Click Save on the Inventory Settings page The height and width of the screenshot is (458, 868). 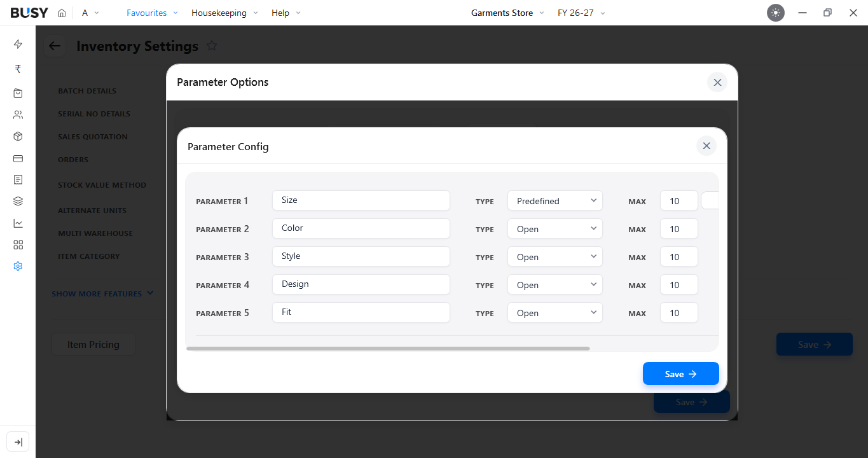pos(814,344)
